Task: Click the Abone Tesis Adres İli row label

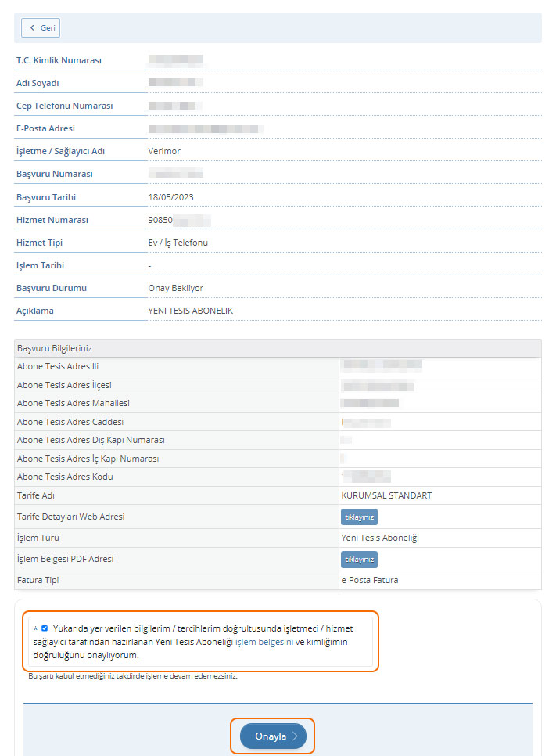Action: [58, 366]
